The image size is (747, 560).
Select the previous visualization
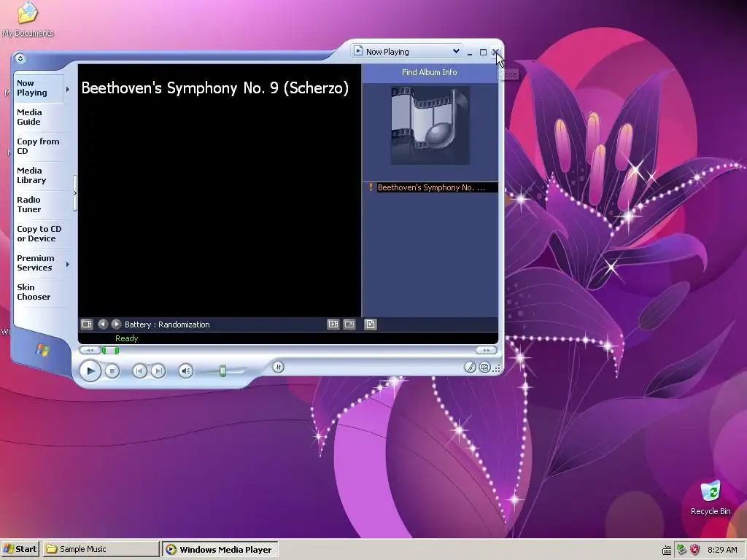point(103,324)
